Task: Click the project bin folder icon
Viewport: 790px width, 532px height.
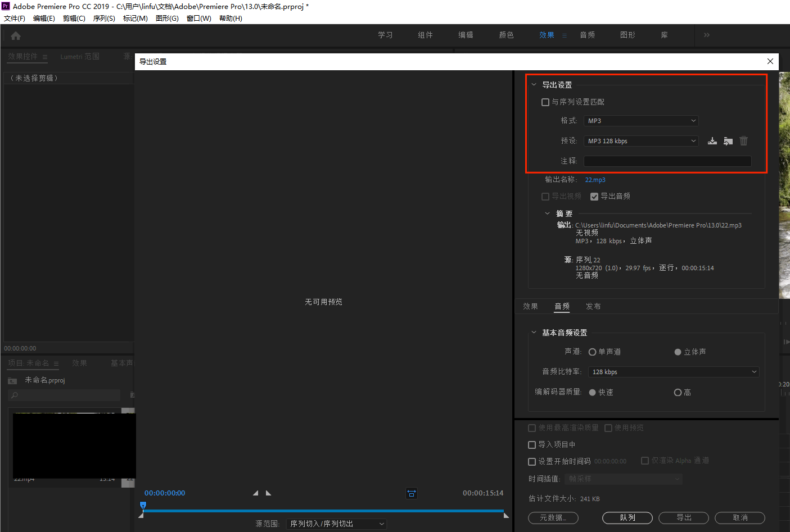Action: point(12,381)
